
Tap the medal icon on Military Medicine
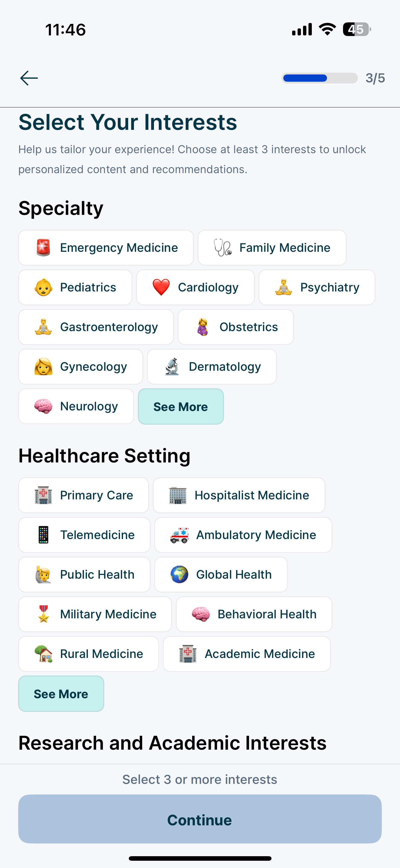(44, 614)
